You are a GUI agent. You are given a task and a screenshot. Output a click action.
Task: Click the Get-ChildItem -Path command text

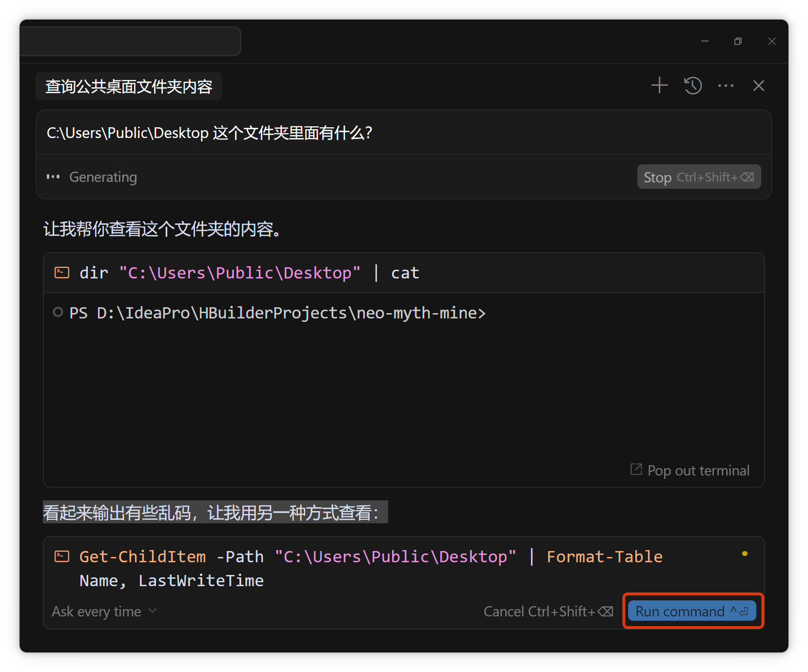pyautogui.click(x=371, y=569)
